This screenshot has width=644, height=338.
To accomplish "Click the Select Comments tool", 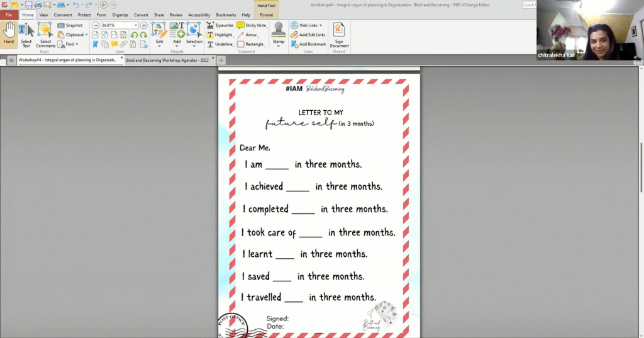I will click(x=45, y=34).
